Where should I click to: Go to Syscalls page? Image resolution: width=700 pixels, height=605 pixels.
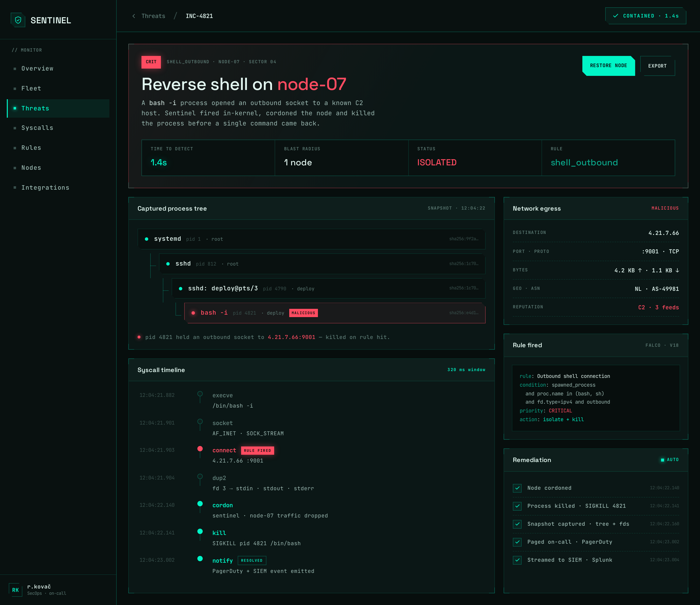click(58, 128)
